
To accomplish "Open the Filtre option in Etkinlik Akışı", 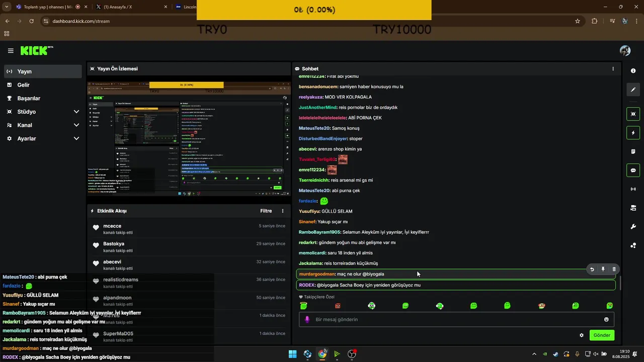I will [266, 211].
